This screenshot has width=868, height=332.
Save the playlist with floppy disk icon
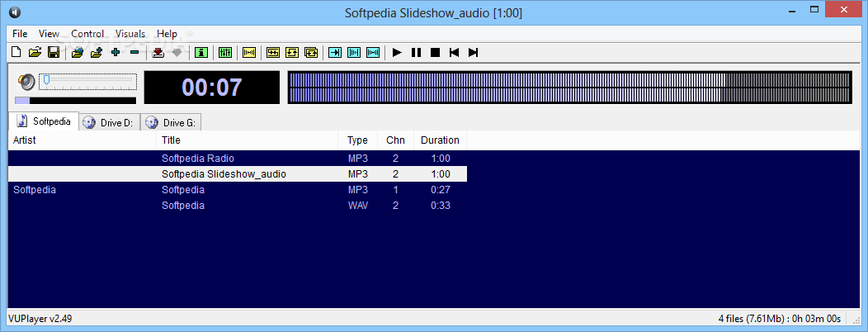click(54, 53)
